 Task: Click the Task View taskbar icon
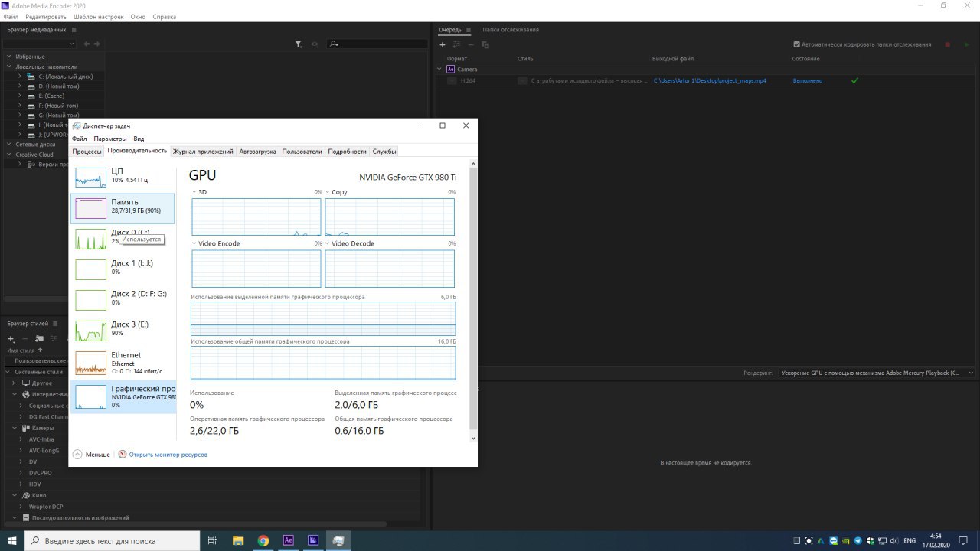(x=213, y=540)
